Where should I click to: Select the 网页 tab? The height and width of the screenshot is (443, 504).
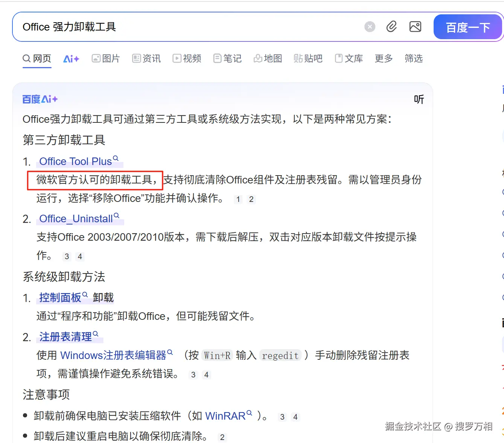click(x=37, y=58)
